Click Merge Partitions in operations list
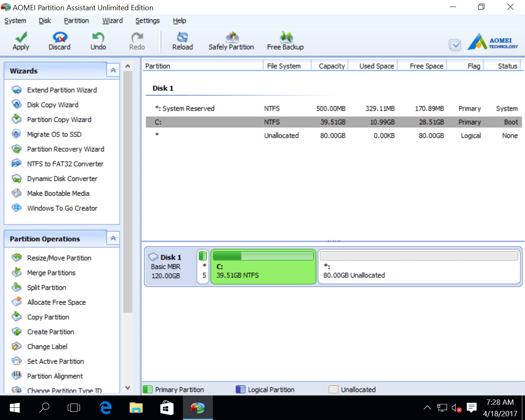This screenshot has height=420, width=525. (51, 273)
